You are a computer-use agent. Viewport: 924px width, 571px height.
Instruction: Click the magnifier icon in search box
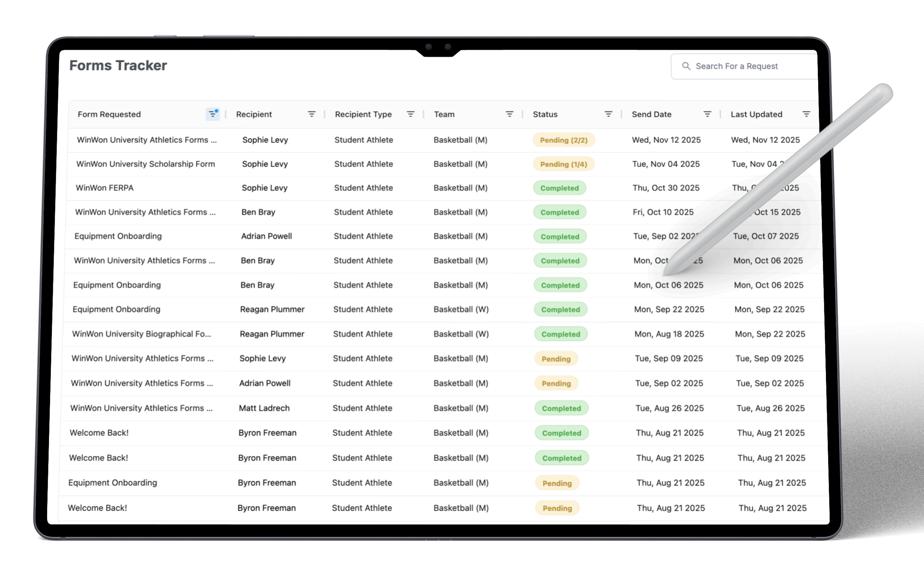(x=686, y=66)
